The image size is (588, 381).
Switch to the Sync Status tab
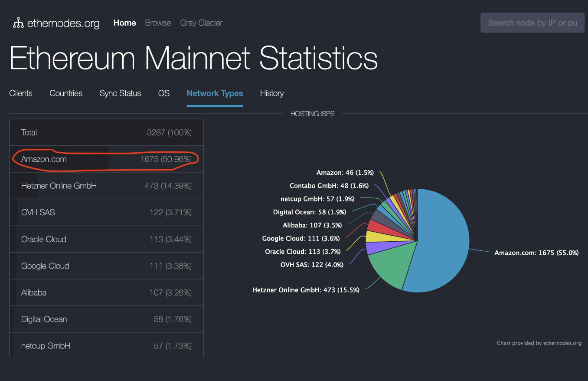click(x=120, y=93)
